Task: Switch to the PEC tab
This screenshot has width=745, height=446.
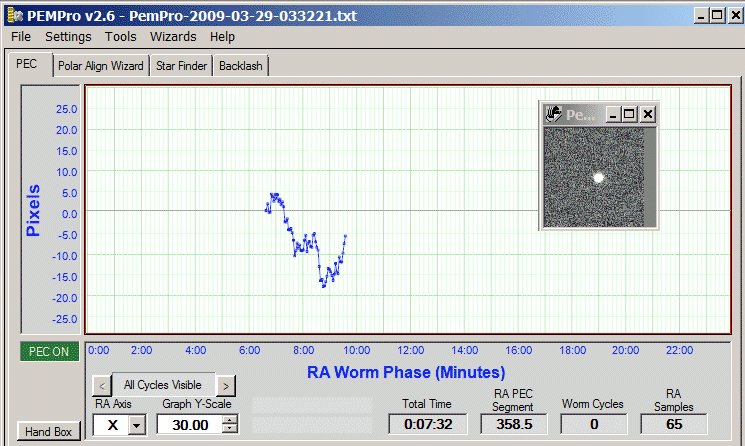Action: (27, 65)
